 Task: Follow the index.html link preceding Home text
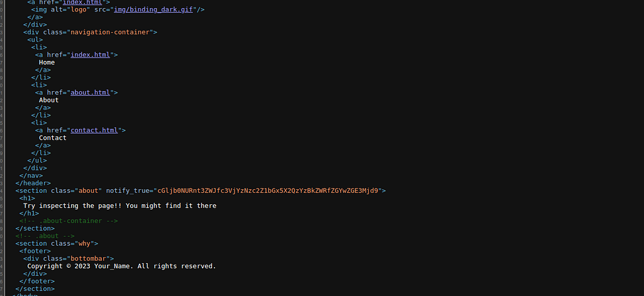(91, 55)
